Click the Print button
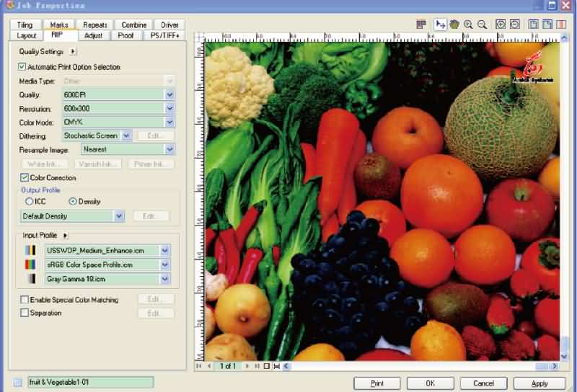Screen dimensions: 577x392 [376, 383]
